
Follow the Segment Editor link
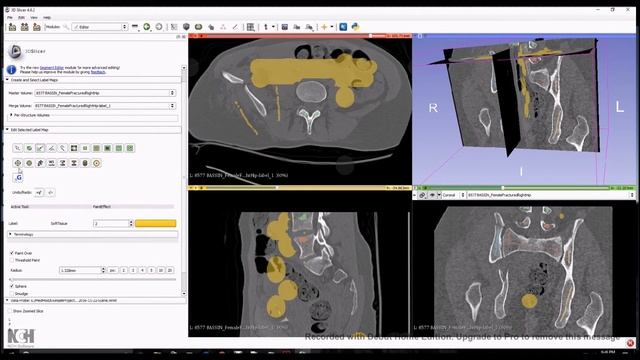click(x=51, y=68)
